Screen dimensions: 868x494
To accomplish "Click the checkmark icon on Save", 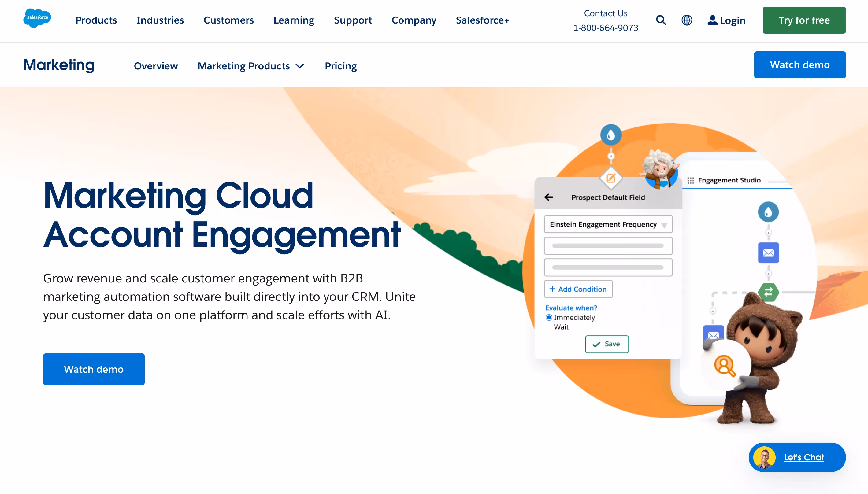I will [x=596, y=345].
